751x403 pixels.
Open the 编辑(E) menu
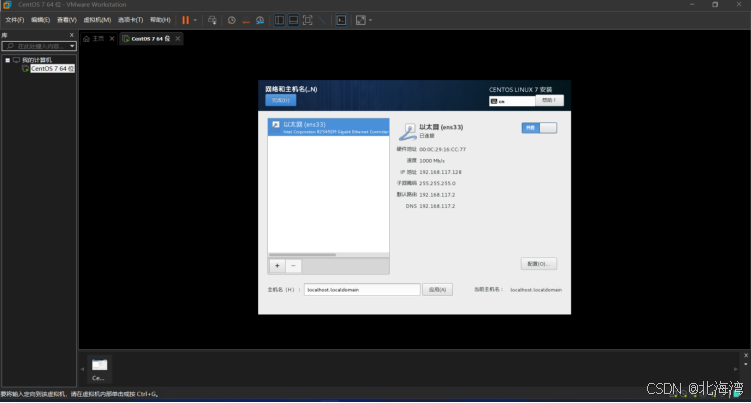click(x=40, y=20)
